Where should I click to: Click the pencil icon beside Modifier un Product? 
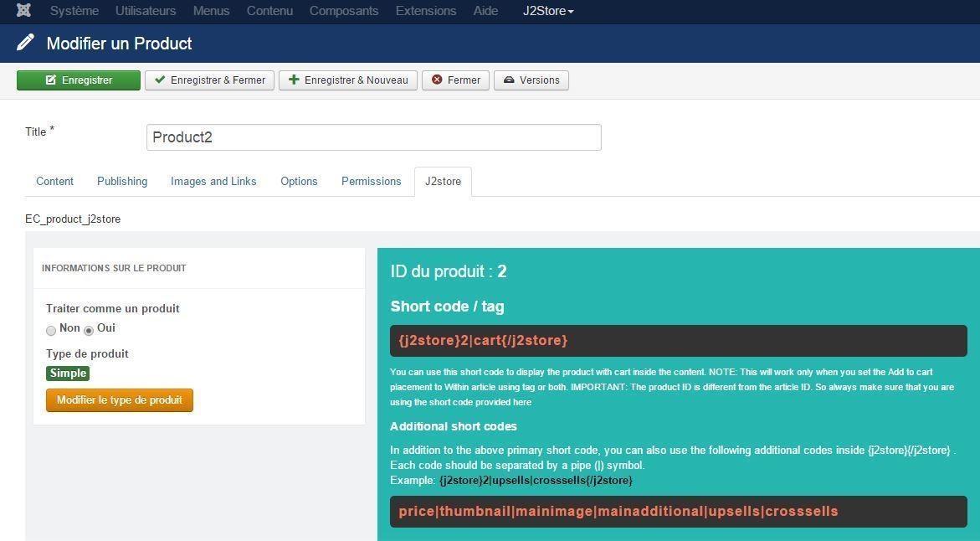[26, 43]
